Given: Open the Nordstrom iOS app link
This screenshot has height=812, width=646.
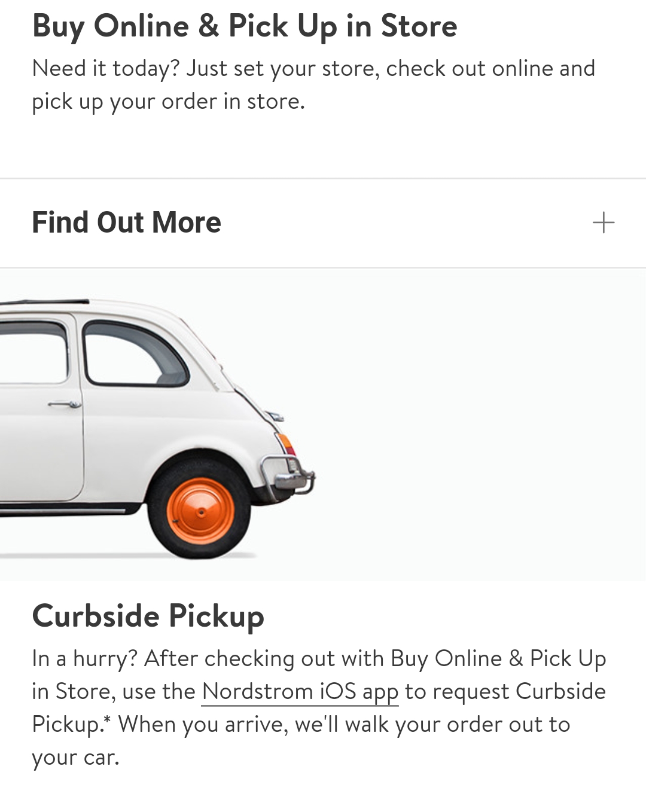Looking at the screenshot, I should click(x=300, y=691).
